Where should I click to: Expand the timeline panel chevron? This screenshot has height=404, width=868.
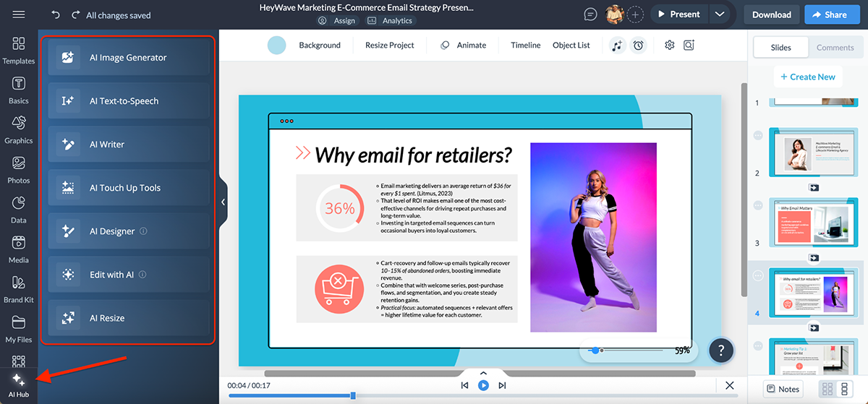point(483,373)
